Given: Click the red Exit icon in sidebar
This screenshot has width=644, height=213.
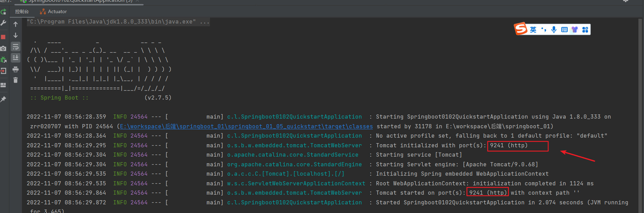Looking at the screenshot, I should click(3, 71).
